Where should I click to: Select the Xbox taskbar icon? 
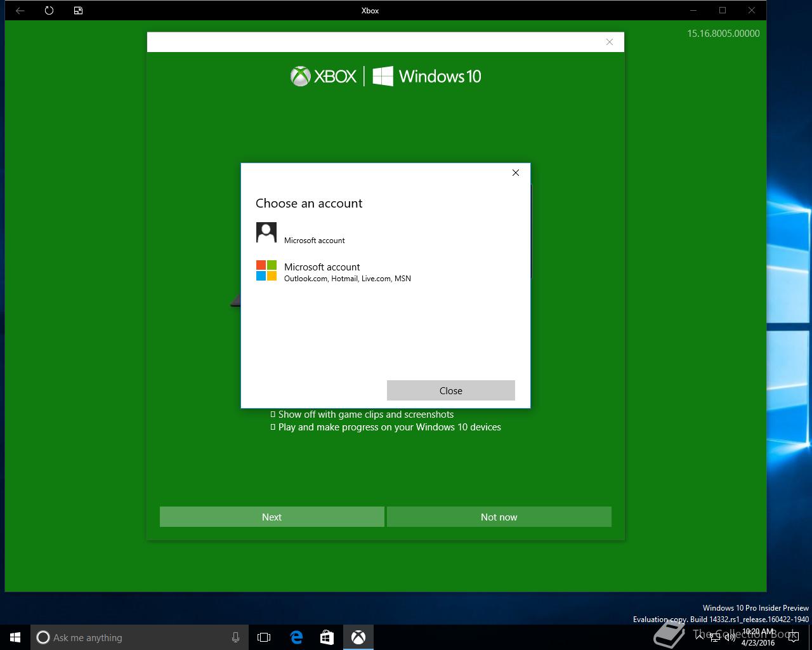pos(358,637)
